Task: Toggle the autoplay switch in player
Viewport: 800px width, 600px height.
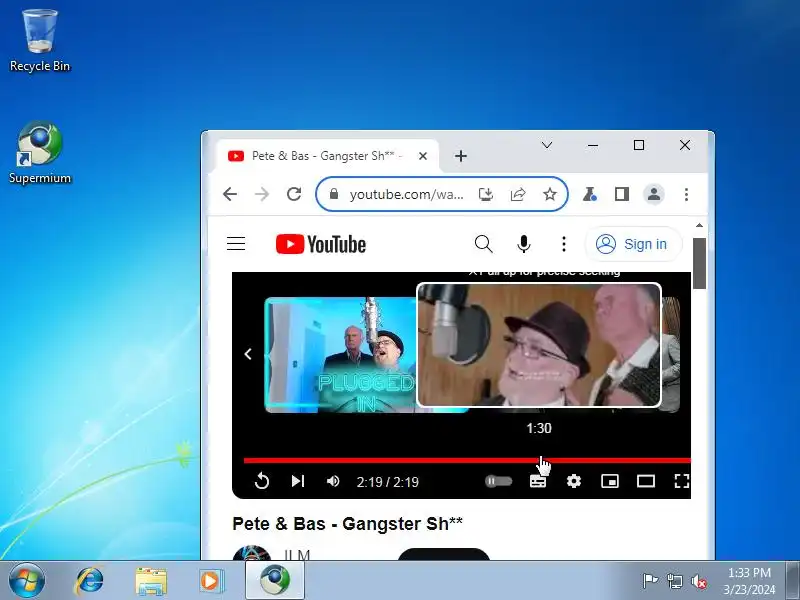Action: (x=498, y=481)
